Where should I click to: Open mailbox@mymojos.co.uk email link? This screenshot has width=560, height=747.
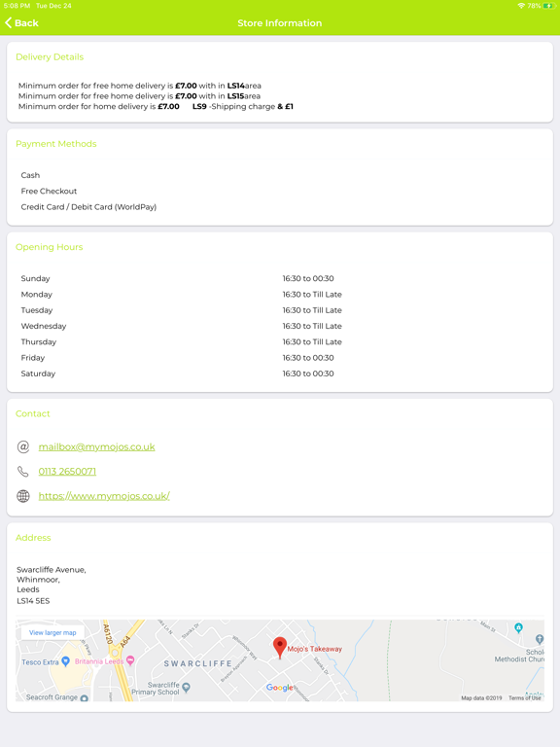pyautogui.click(x=96, y=446)
